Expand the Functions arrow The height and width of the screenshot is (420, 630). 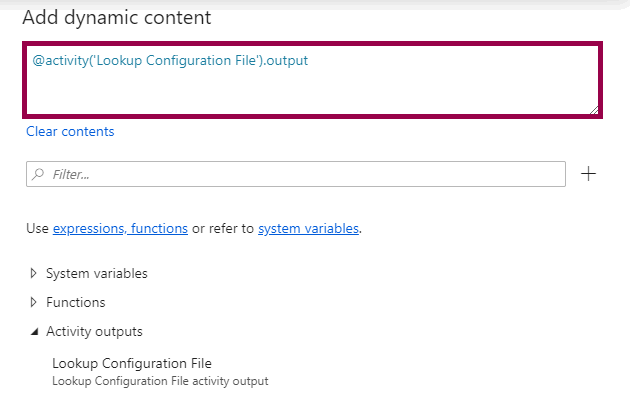pyautogui.click(x=34, y=302)
